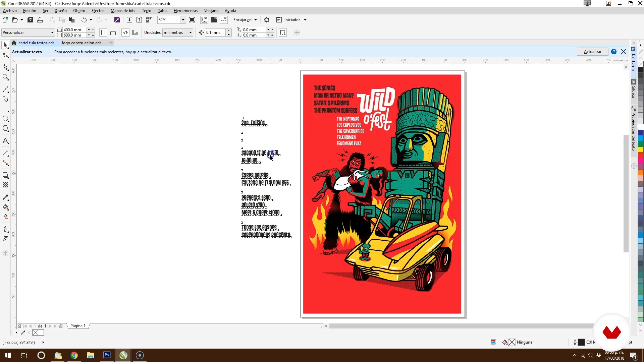This screenshot has width=644, height=362.
Task: Click the Actualizar button
Action: [592, 52]
